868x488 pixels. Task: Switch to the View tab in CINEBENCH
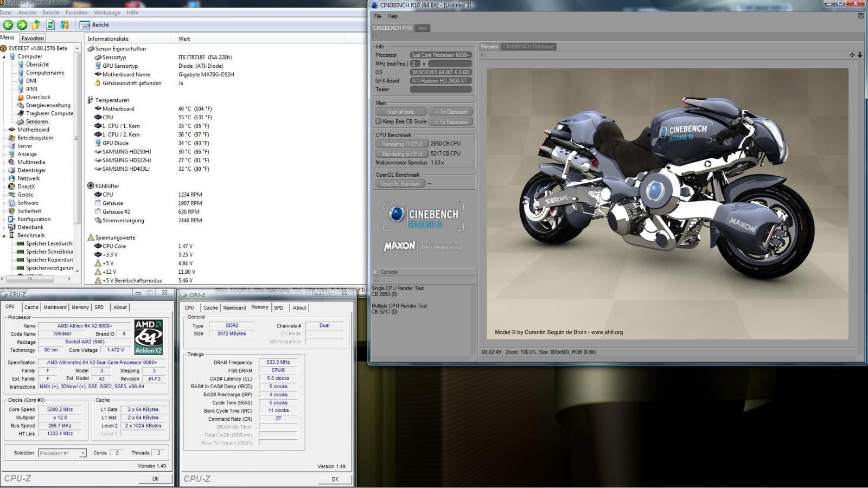[423, 28]
